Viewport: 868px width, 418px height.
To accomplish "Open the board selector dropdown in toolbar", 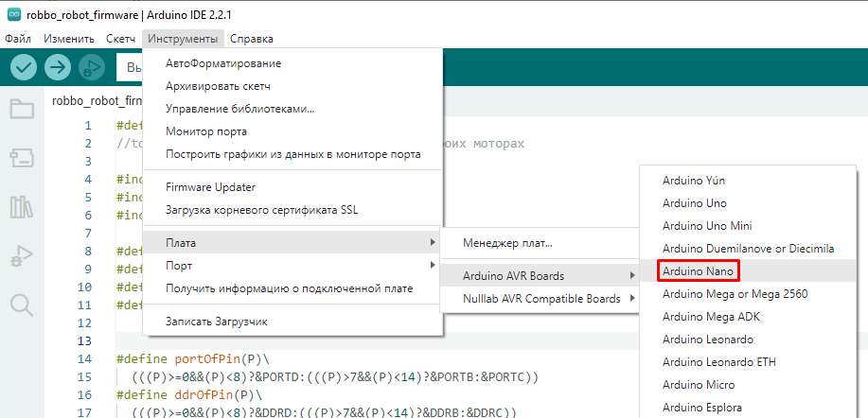I will pos(130,67).
